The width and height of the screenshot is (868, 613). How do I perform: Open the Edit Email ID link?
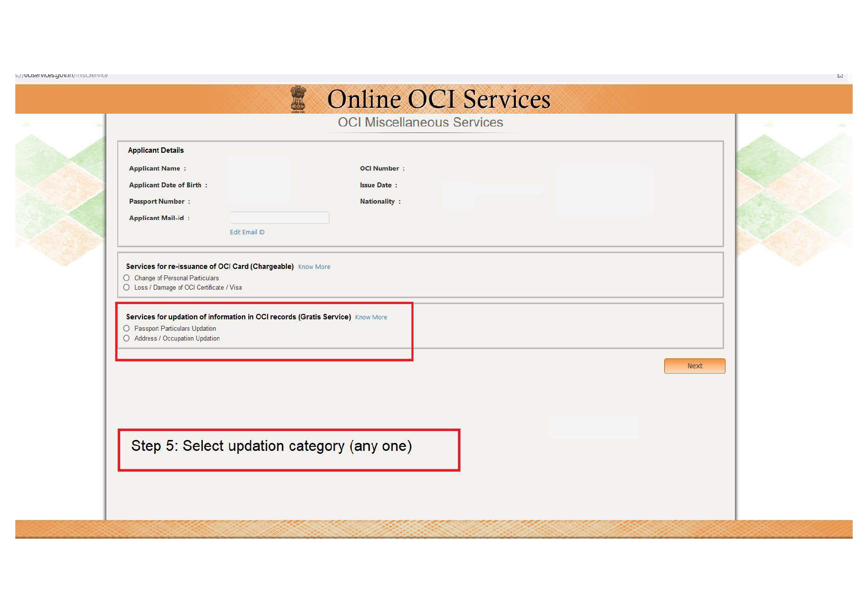point(247,232)
